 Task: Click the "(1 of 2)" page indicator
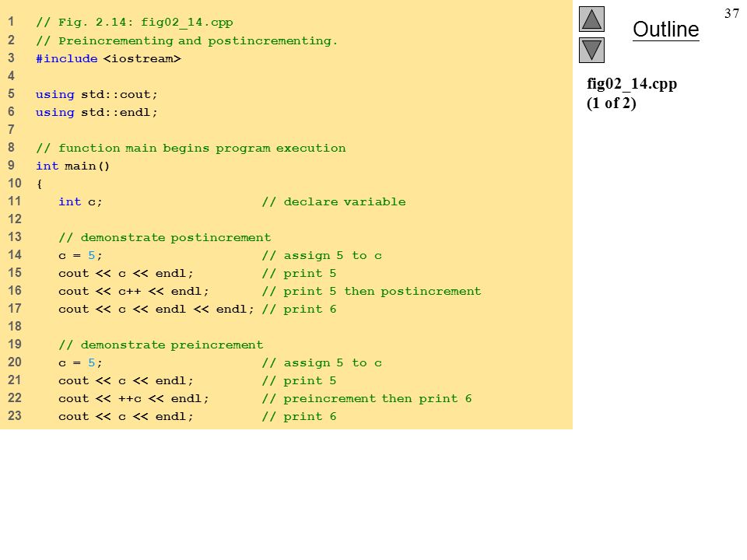[612, 103]
